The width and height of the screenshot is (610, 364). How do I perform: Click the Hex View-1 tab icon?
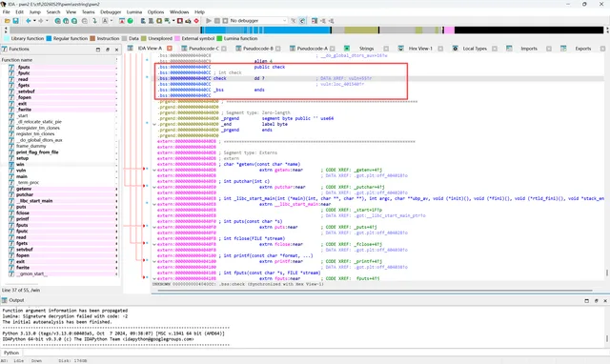click(400, 49)
